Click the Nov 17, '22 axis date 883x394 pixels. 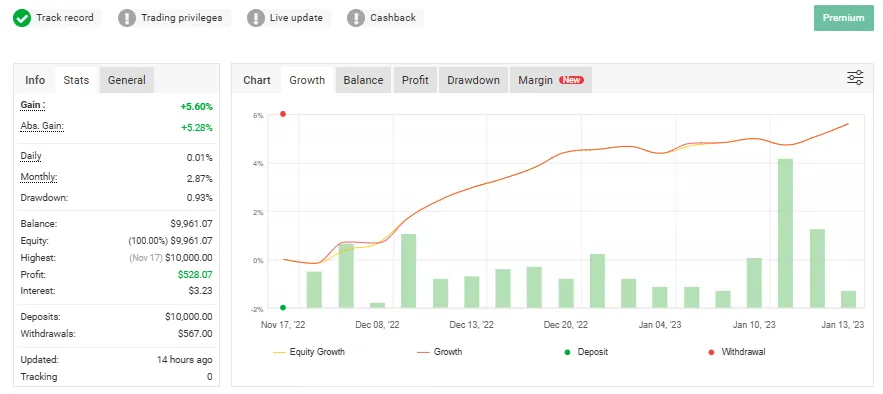point(283,325)
